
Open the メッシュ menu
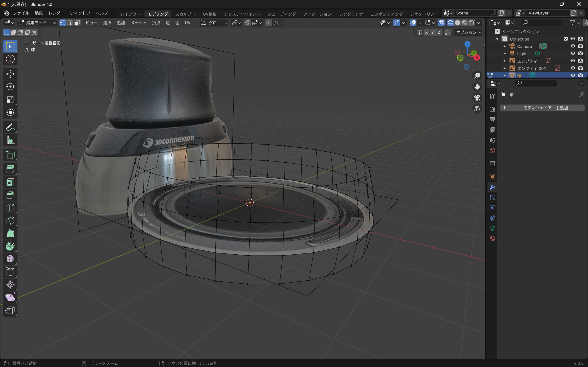point(138,23)
